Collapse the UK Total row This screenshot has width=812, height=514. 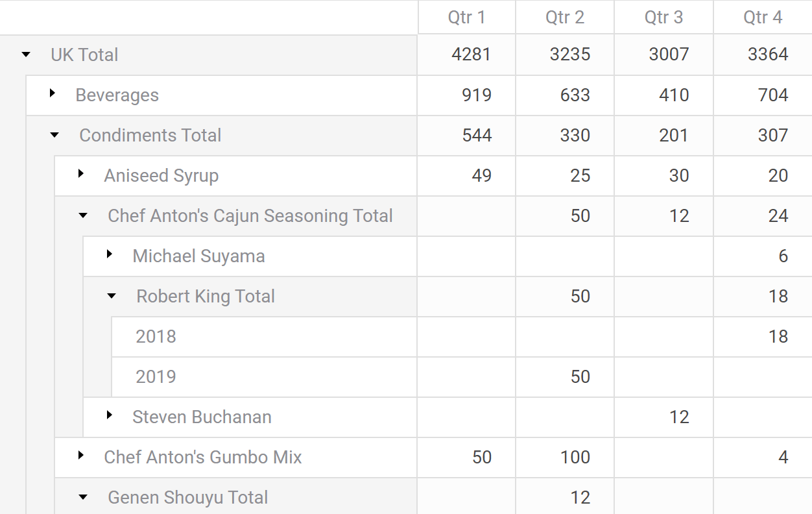coord(26,55)
